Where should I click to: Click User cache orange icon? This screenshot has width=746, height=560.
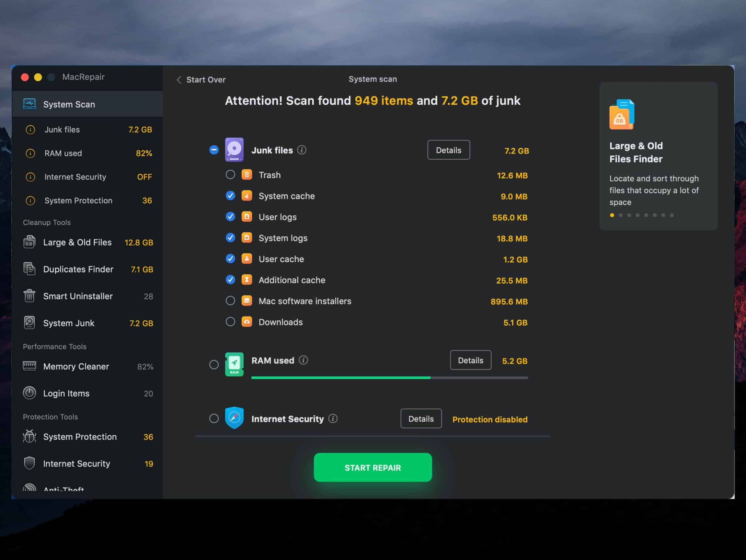[247, 259]
